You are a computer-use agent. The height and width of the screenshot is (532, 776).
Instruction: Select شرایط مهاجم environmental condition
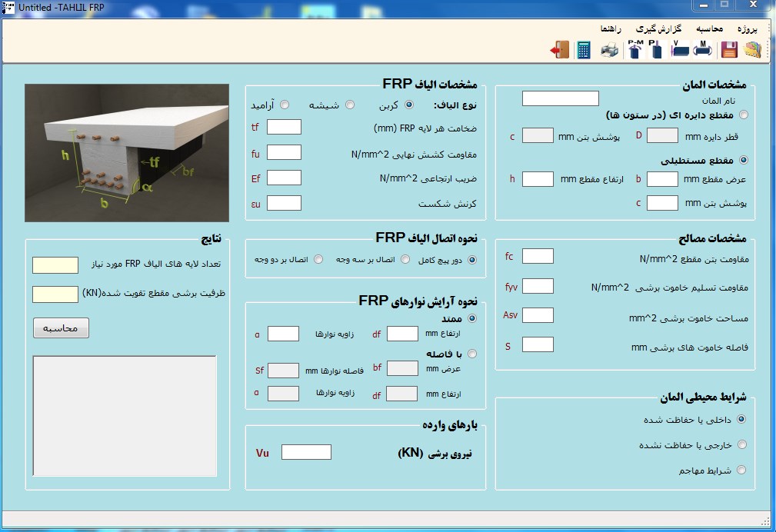(x=741, y=470)
